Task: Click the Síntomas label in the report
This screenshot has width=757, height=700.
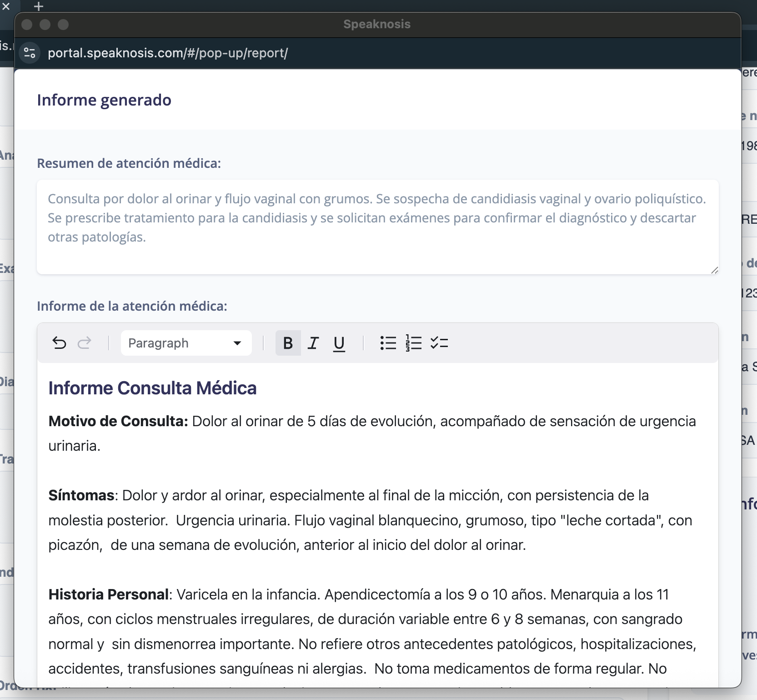Action: click(81, 495)
